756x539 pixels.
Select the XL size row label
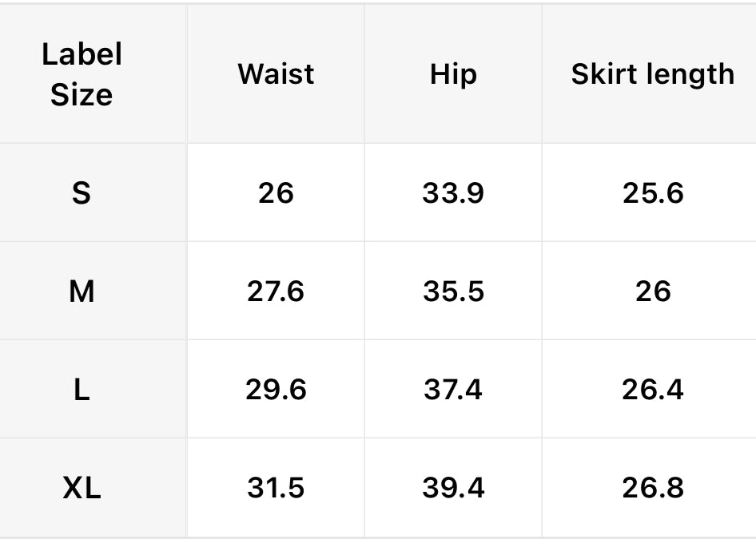(82, 488)
